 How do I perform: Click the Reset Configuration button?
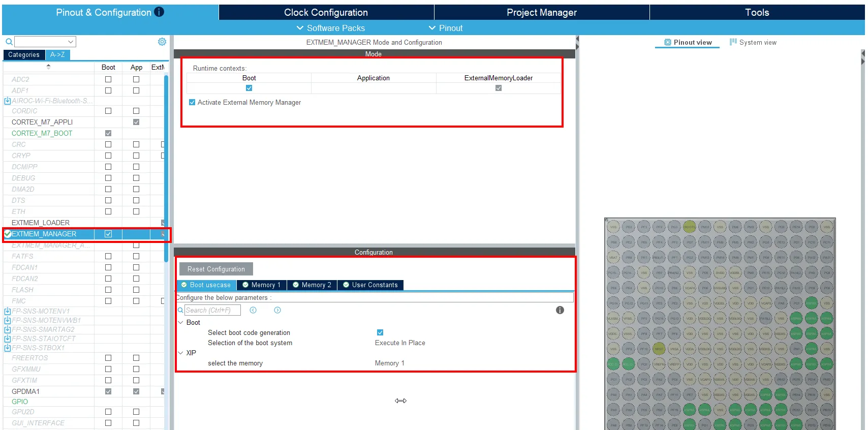(216, 269)
